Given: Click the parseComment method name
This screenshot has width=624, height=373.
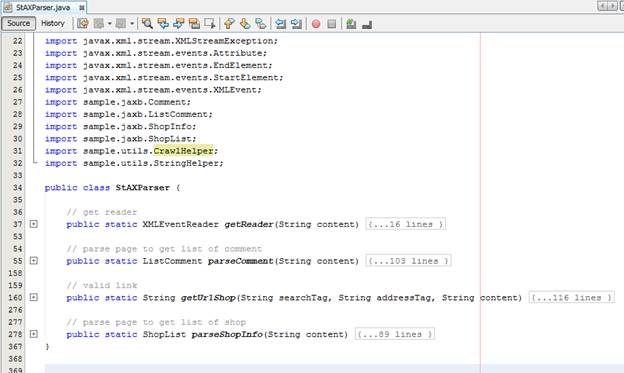Looking at the screenshot, I should click(x=241, y=261).
